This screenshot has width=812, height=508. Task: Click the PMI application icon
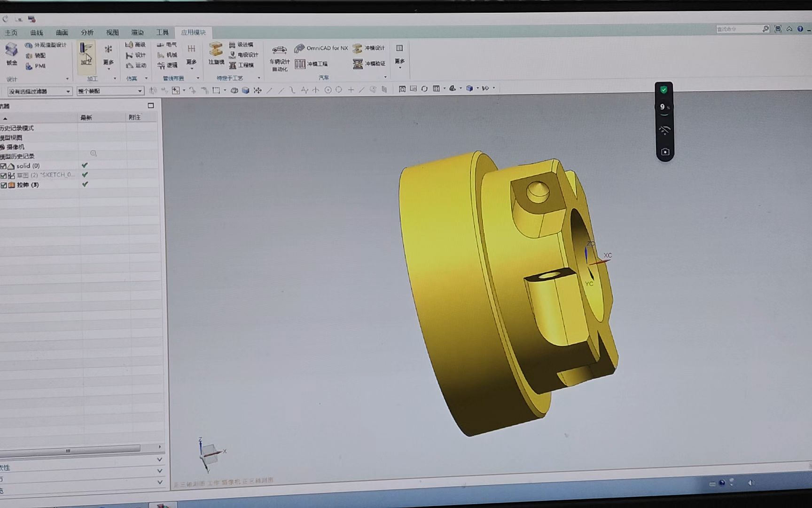(x=36, y=66)
